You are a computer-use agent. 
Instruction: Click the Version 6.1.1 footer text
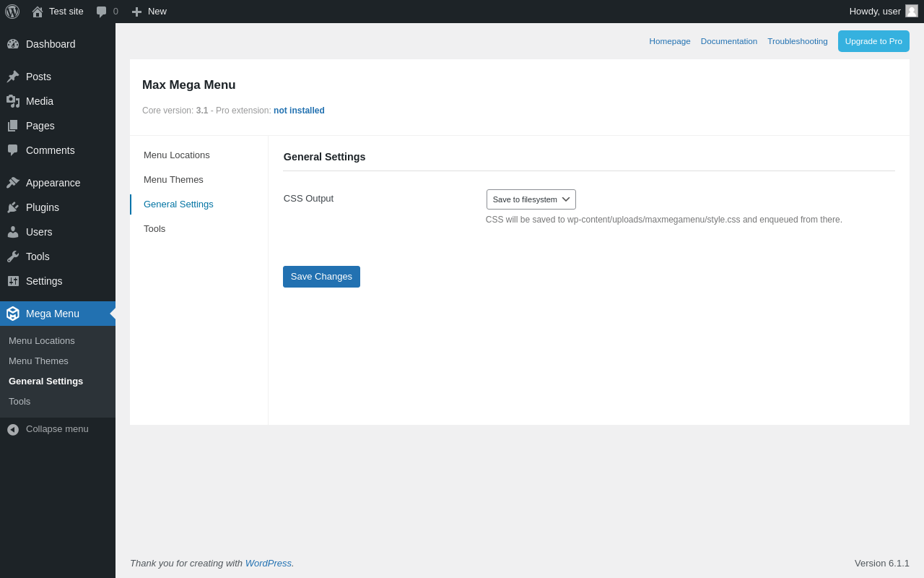[x=882, y=564]
